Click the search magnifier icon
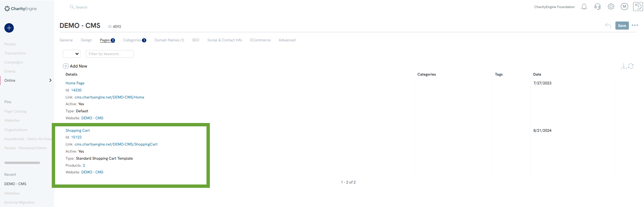Screen dimensions: 644x207 tap(72, 7)
